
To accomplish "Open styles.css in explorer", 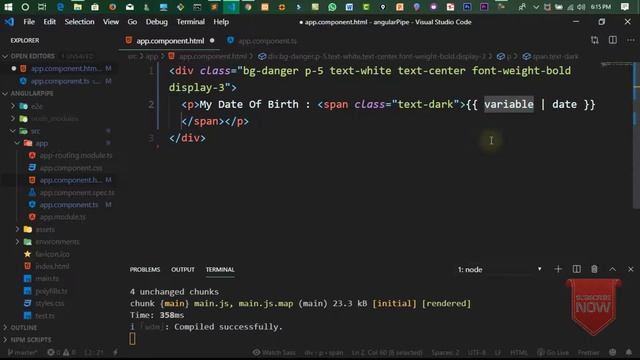I will coord(49,303).
